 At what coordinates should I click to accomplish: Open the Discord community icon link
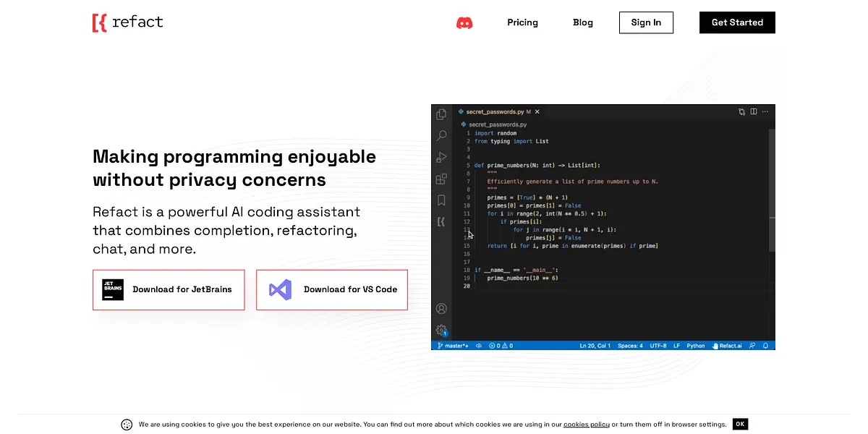point(464,22)
